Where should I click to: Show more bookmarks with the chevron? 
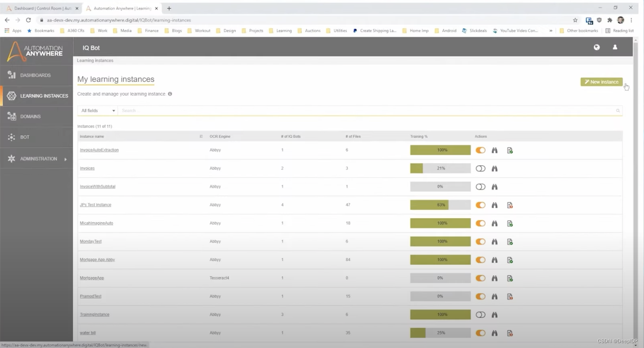tap(551, 31)
